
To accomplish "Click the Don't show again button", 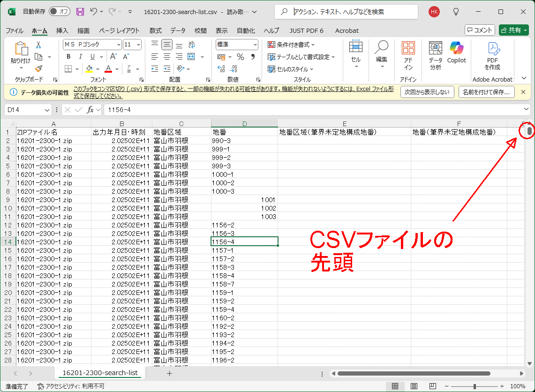I will 427,92.
